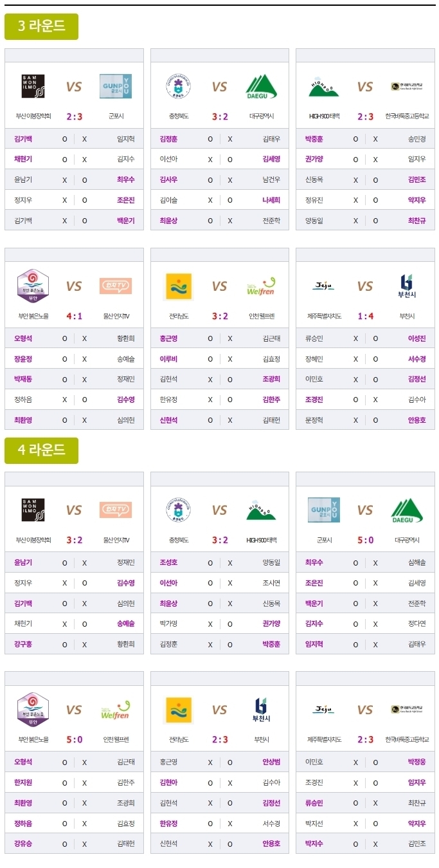Open 한국바둑중고등학교 logo in round 4
439x868 pixels.
click(x=406, y=710)
